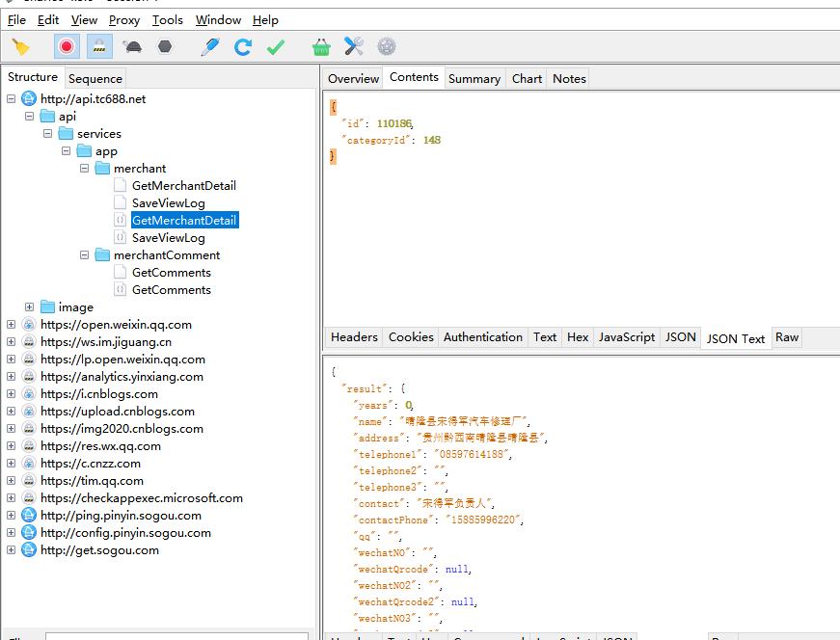The height and width of the screenshot is (640, 840).
Task: Clear the session with the broom icon
Action: click(x=20, y=46)
